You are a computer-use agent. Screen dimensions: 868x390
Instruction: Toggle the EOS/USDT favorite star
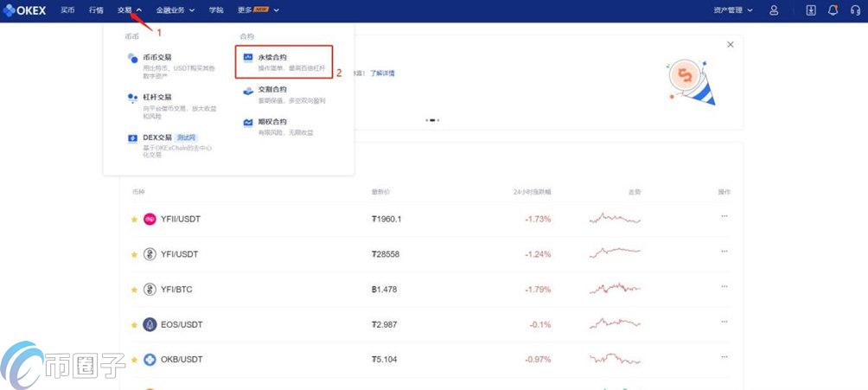[x=134, y=324]
